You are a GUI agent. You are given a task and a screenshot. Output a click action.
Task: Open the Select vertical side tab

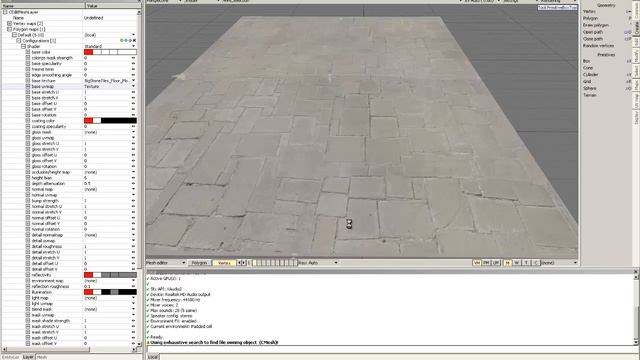coord(636,71)
